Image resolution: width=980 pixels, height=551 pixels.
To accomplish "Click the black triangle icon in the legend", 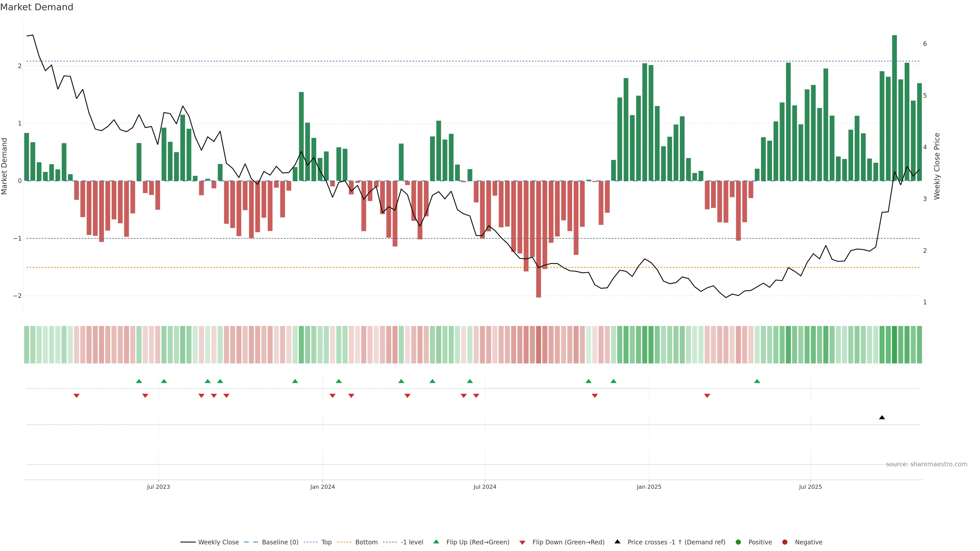I will coord(617,542).
